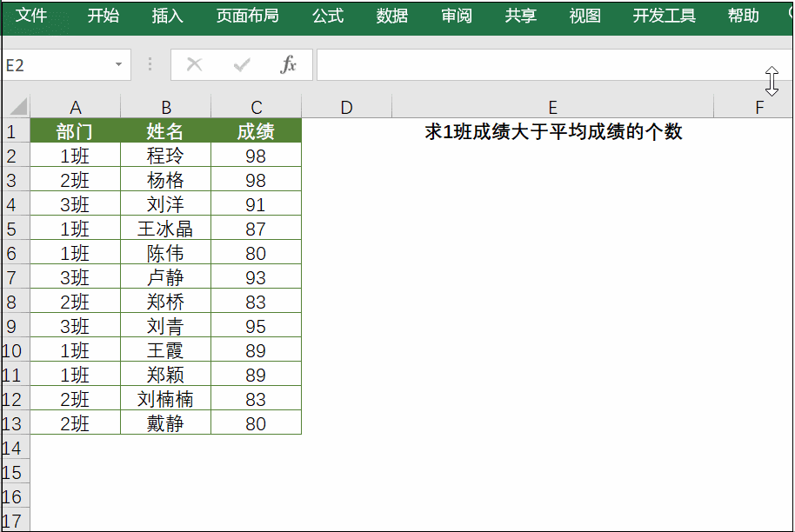Screen dimensions: 795x532
Task: Click the 姓名 header cell
Action: pos(165,131)
